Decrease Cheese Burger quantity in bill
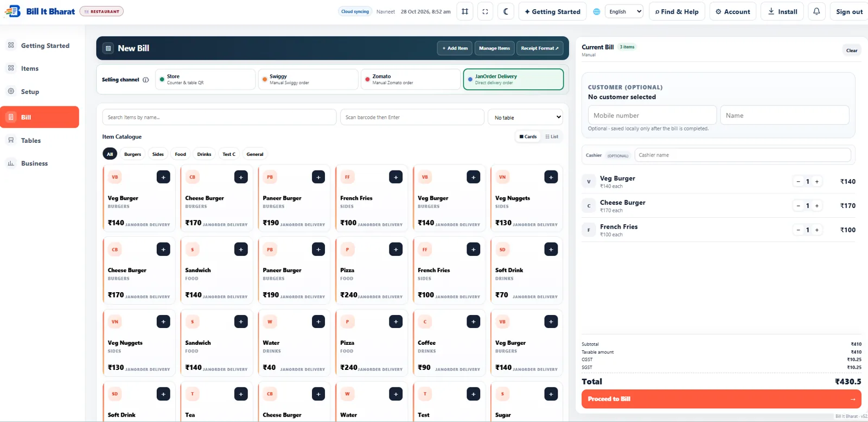The height and width of the screenshot is (422, 868). pos(798,206)
